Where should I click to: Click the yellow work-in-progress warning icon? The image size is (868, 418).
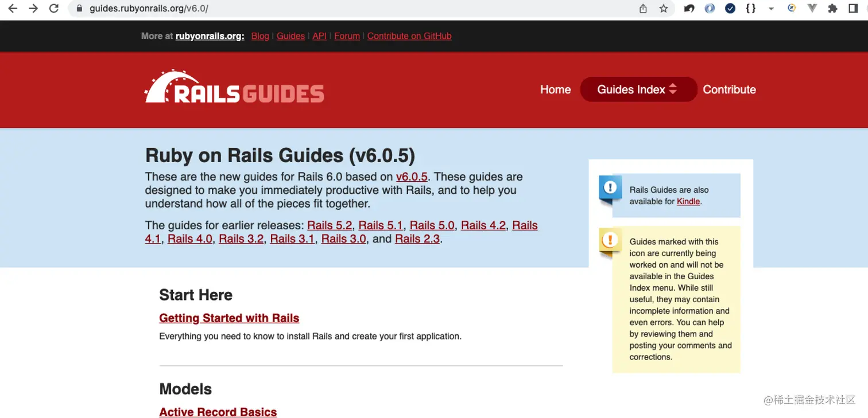tap(610, 241)
